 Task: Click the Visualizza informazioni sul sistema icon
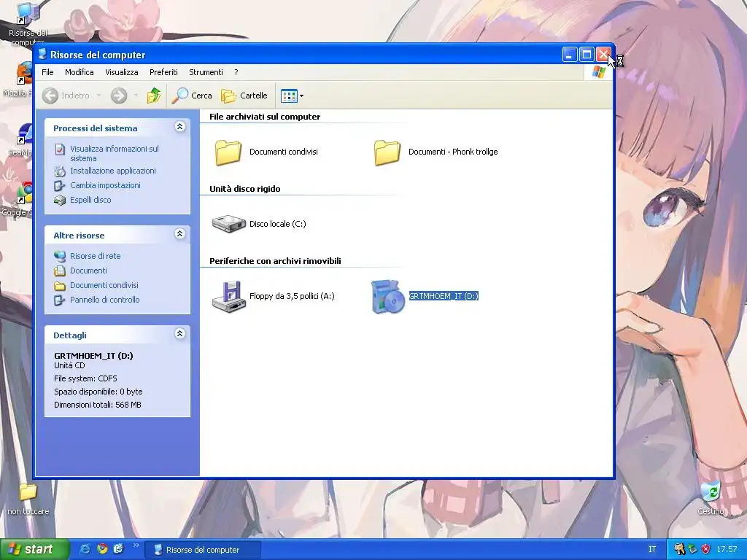pyautogui.click(x=60, y=149)
